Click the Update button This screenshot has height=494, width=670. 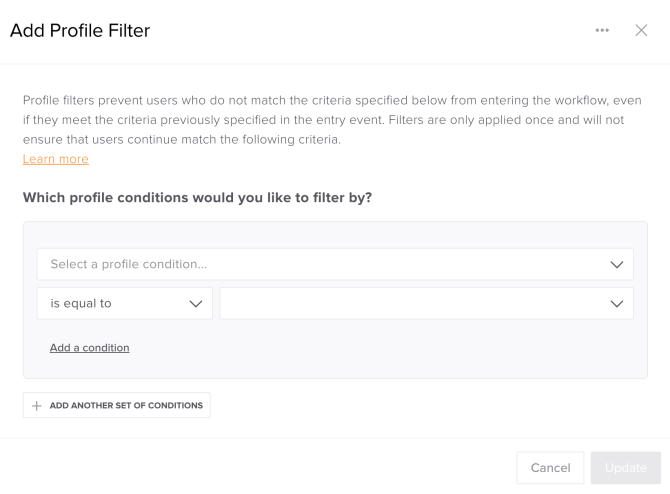[625, 468]
